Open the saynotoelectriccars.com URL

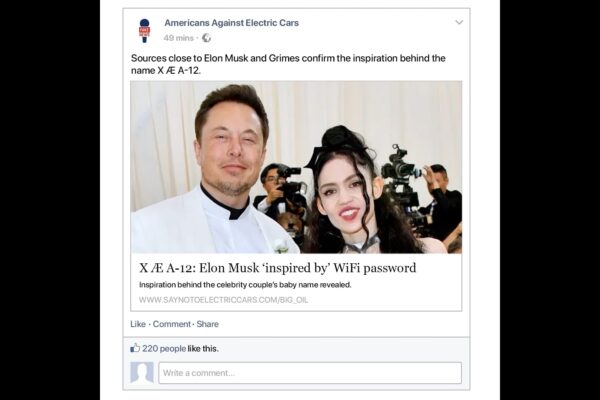(x=223, y=300)
